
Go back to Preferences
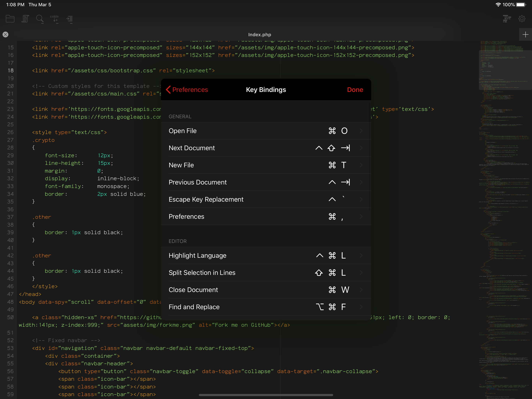pyautogui.click(x=187, y=90)
